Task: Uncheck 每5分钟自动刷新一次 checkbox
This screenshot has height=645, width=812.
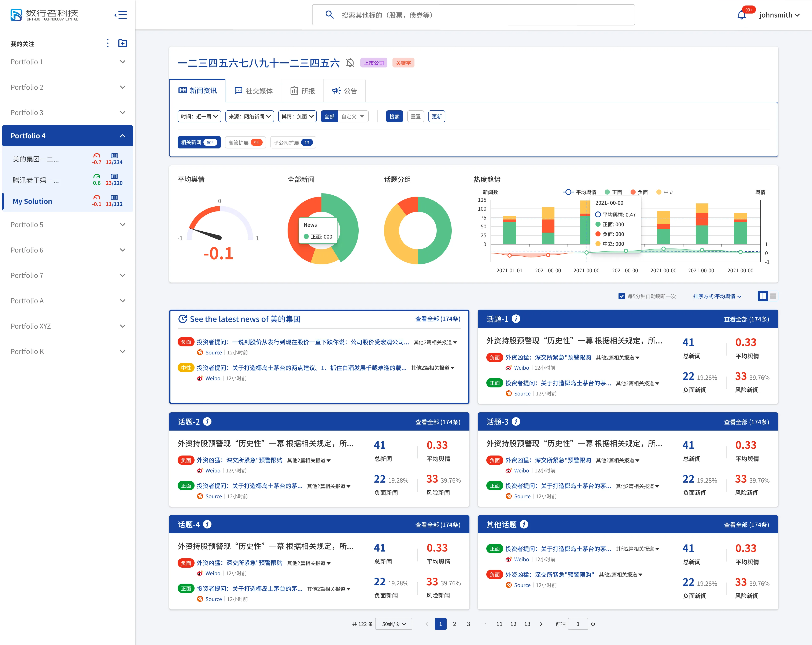Action: tap(621, 296)
